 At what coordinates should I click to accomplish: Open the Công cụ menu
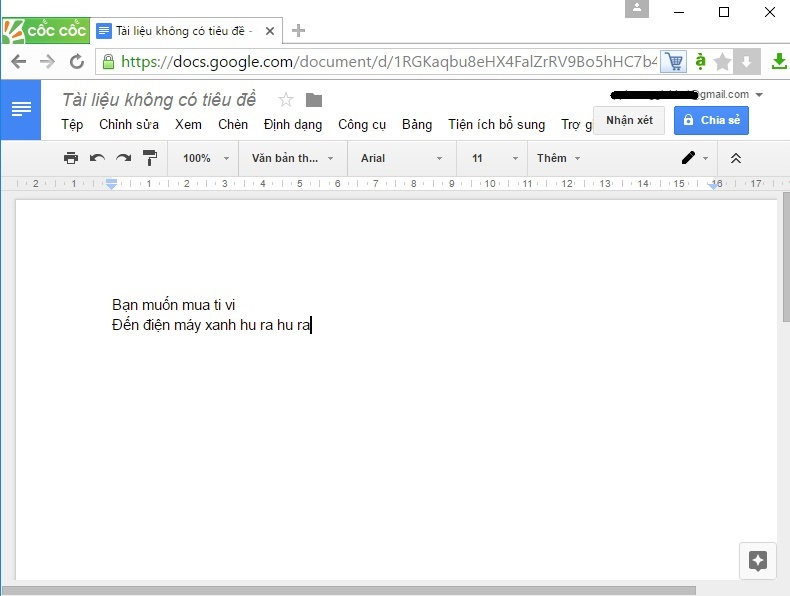tap(362, 124)
